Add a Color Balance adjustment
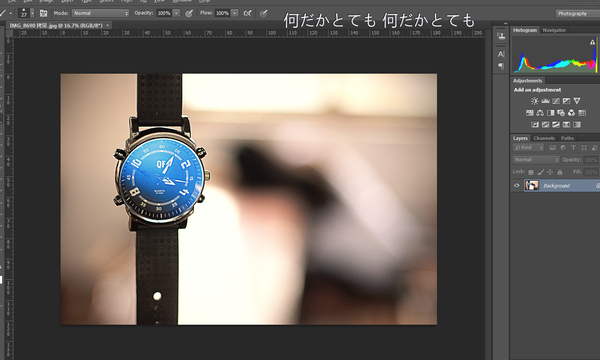600x360 pixels. (x=540, y=113)
